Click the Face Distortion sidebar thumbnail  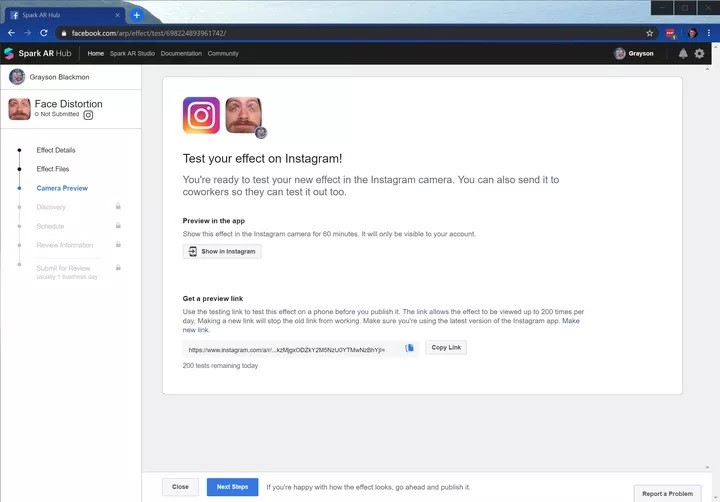tap(19, 109)
